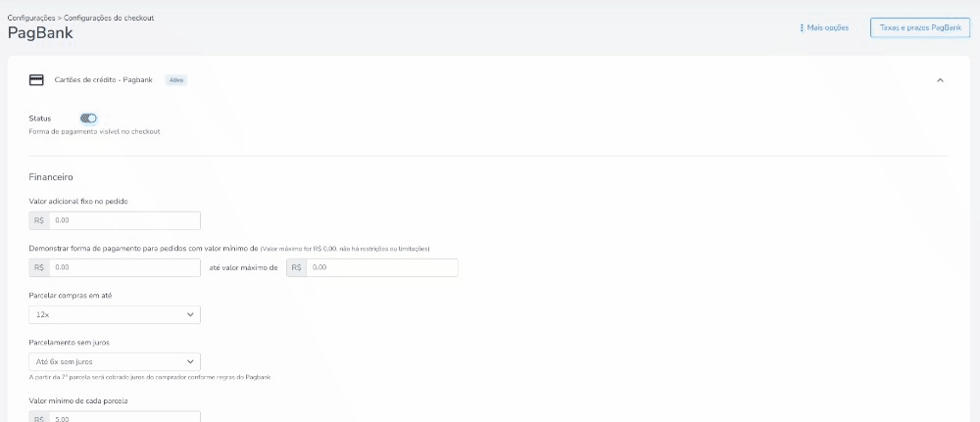Image resolution: width=980 pixels, height=422 pixels.
Task: Click Forma de pagamento visível no checkout text
Action: (x=95, y=132)
